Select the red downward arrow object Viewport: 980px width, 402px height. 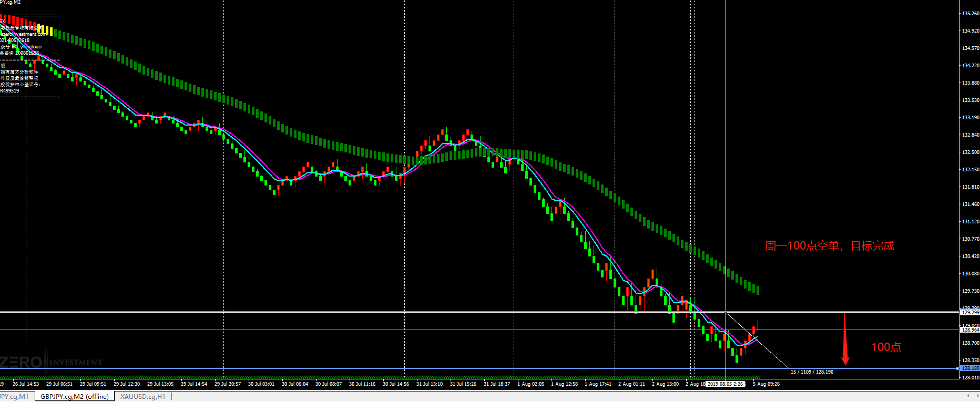(x=845, y=339)
